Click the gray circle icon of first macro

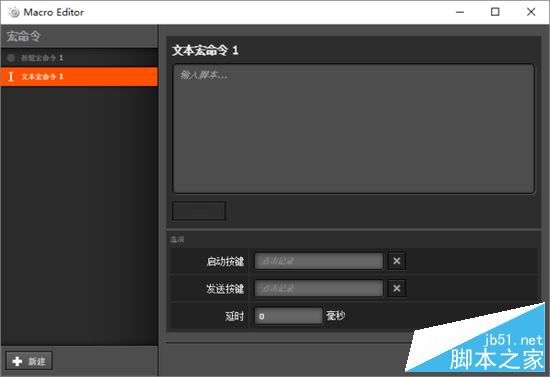11,58
